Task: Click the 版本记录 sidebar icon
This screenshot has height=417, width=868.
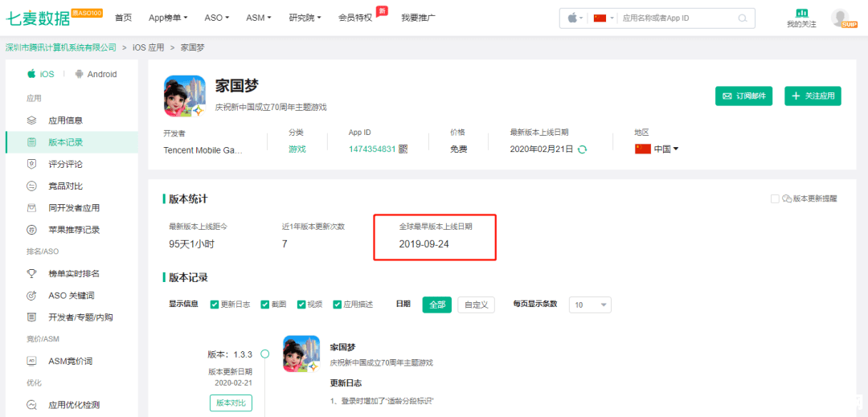Action: coord(31,142)
